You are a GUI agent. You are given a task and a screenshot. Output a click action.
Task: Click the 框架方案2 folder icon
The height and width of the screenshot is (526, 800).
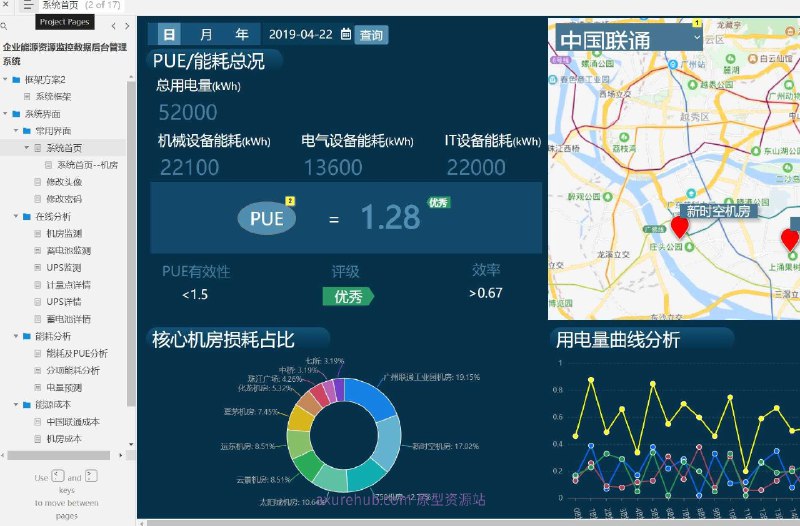pyautogui.click(x=16, y=80)
